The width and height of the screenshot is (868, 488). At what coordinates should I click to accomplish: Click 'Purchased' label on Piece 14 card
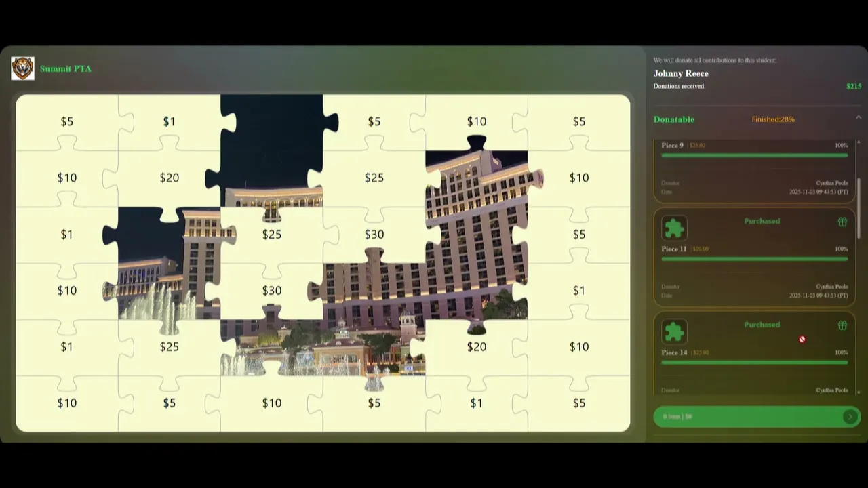point(762,325)
